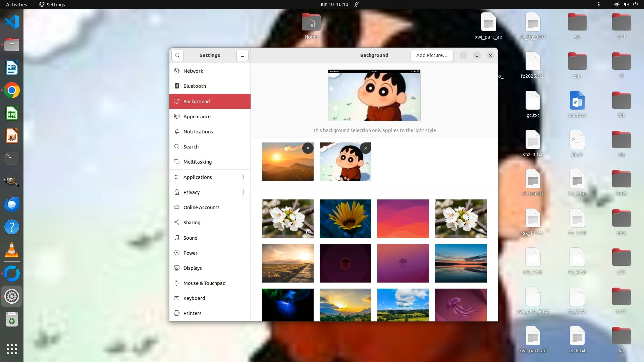
Task: Open Thunderbird mail from the dock
Action: (x=12, y=204)
